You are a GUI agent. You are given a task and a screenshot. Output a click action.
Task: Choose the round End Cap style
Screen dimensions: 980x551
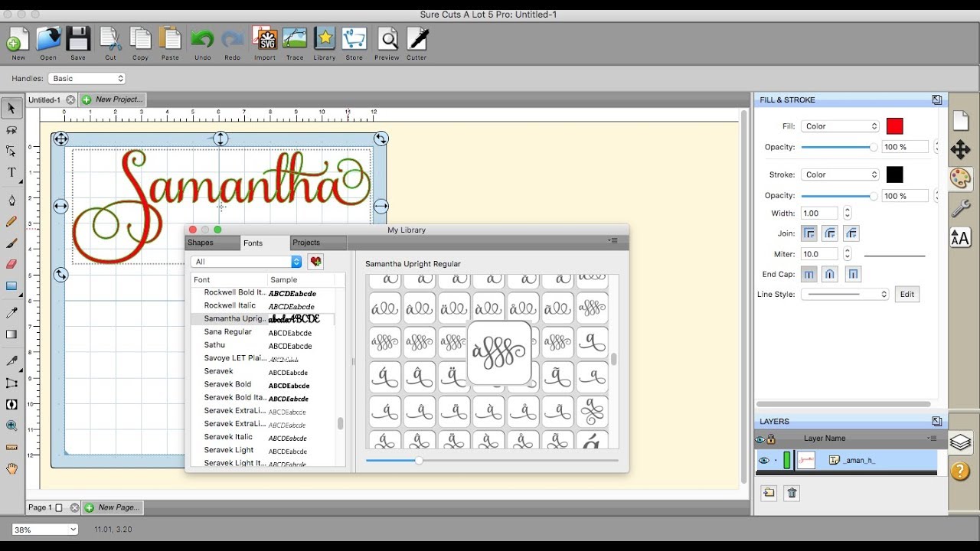click(830, 274)
